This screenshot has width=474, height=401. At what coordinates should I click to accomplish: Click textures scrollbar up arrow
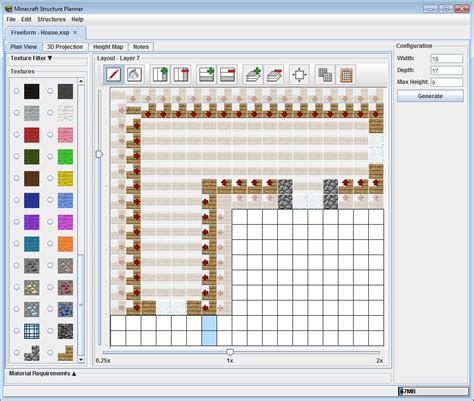(x=81, y=81)
